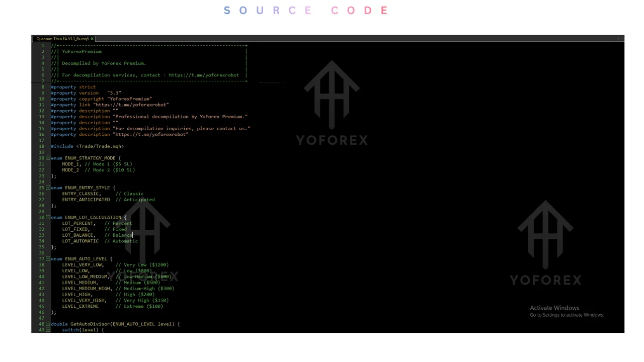Click the "// Decompiled by YoForex Premium." comment
644x362 pixels.
(x=99, y=63)
